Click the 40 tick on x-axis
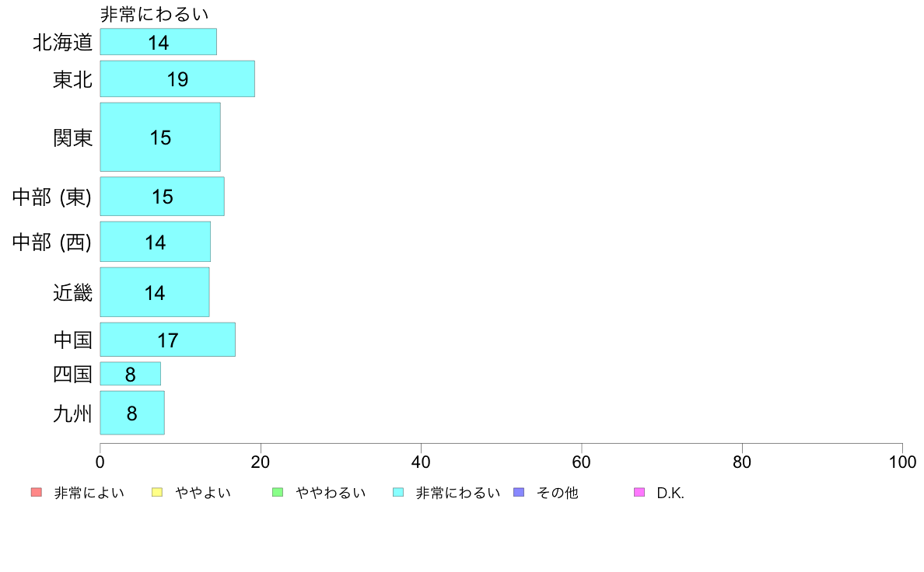 click(x=421, y=462)
